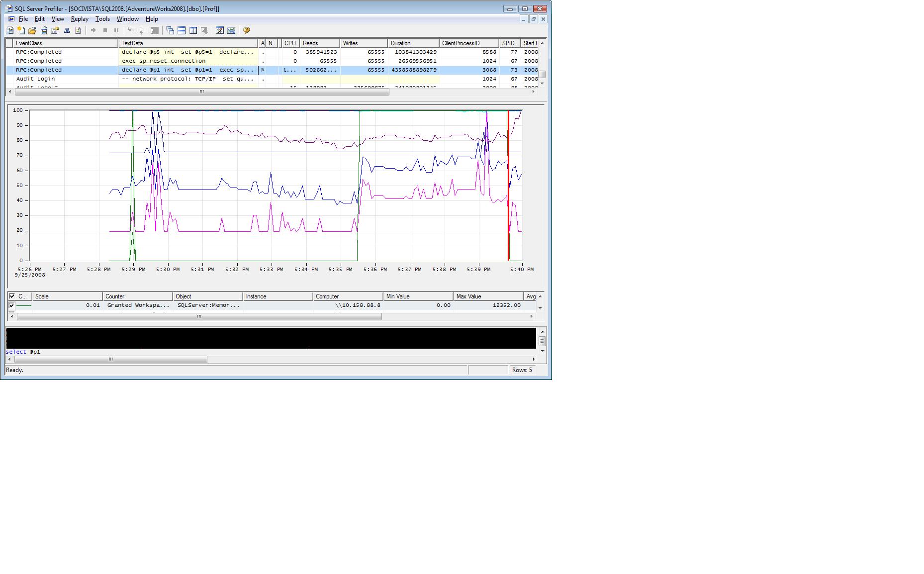
Task: Click the horizontal split window icon
Action: [x=182, y=30]
